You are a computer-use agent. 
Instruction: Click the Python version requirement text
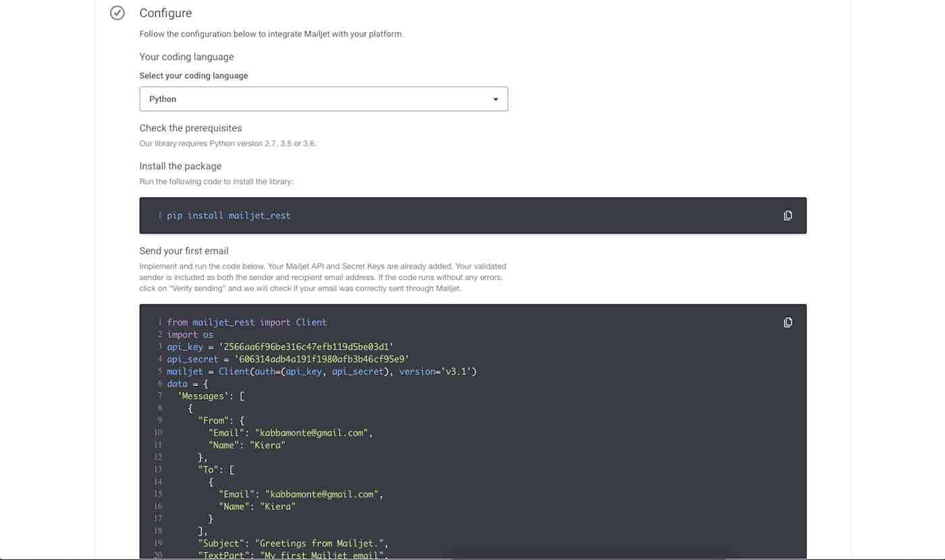coord(227,143)
